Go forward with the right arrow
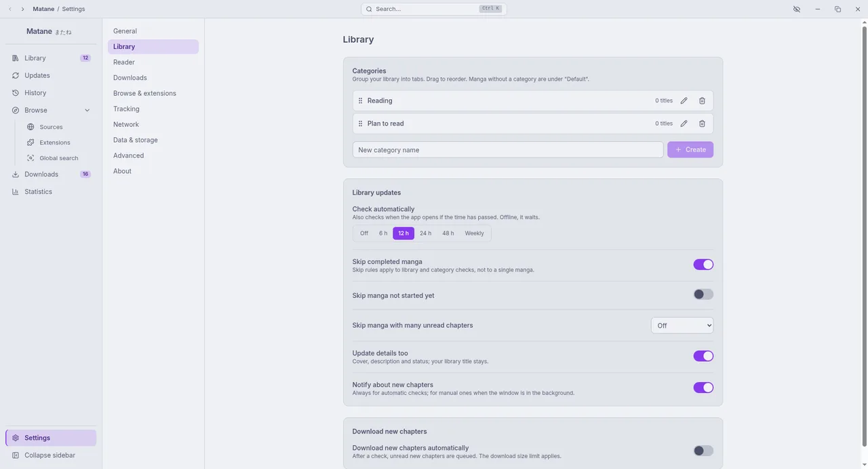868x469 pixels. 22,9
